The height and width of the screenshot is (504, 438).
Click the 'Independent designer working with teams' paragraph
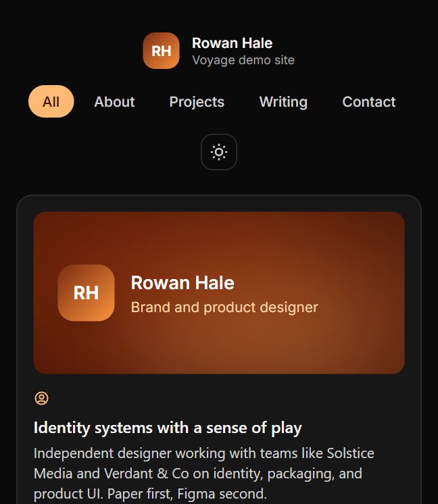[x=204, y=474]
